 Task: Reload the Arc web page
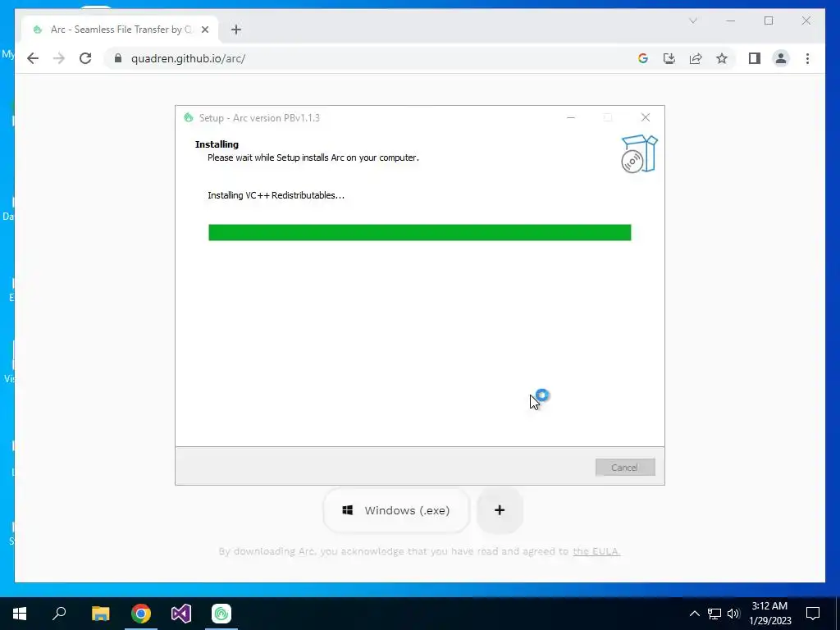[85, 58]
